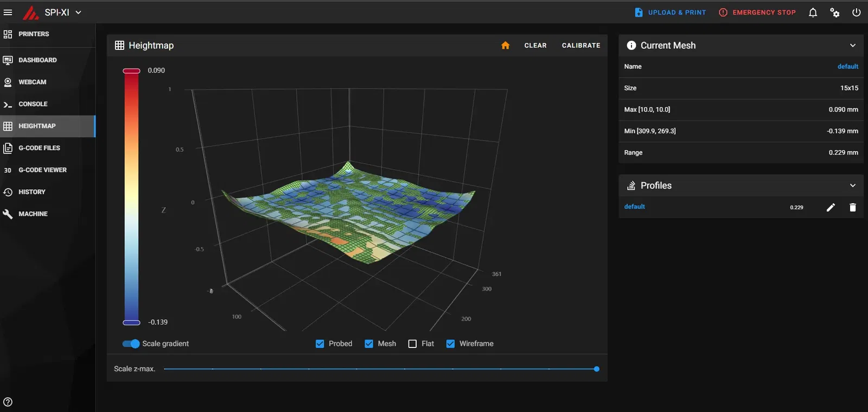
Task: Collapse the Current Mesh panel
Action: point(852,46)
